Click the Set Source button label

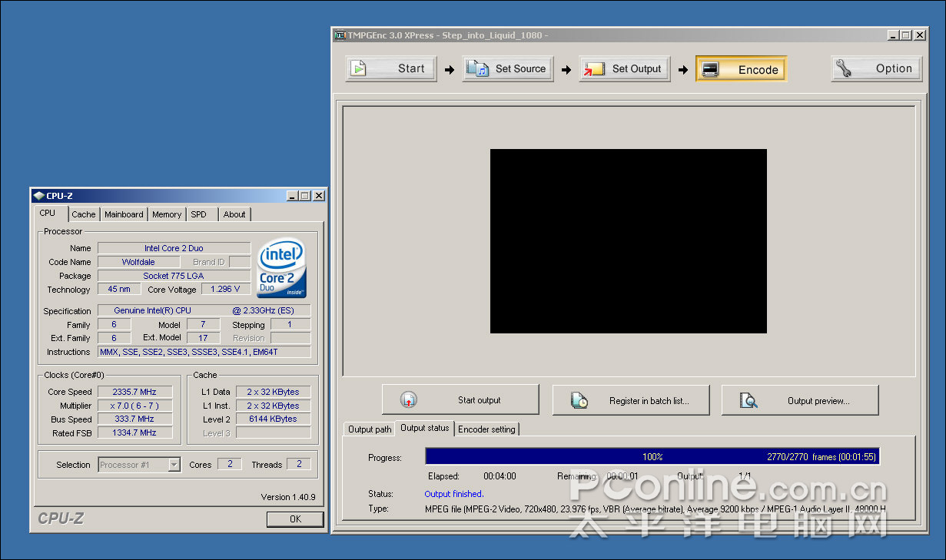tap(520, 68)
